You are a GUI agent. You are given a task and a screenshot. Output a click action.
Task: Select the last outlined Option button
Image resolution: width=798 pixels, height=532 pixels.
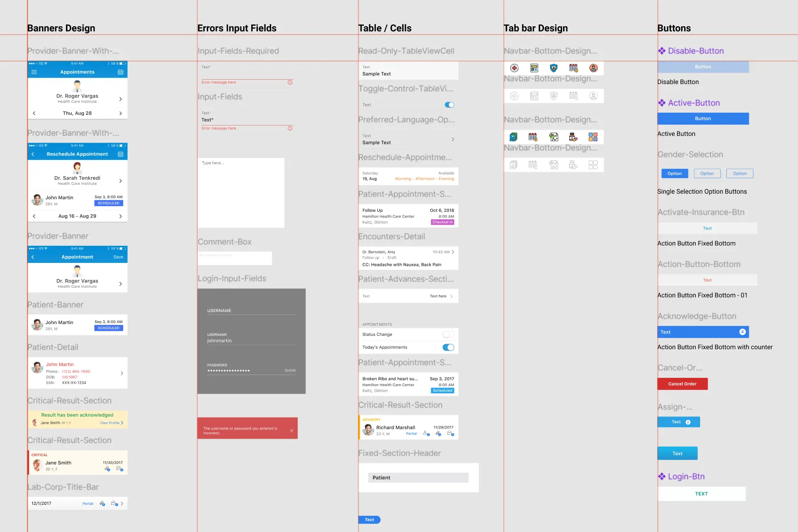click(x=740, y=174)
